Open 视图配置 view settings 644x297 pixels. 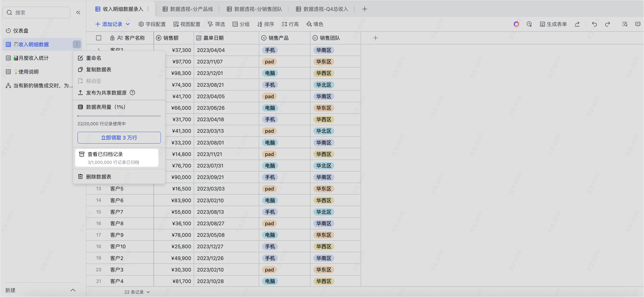coord(187,24)
